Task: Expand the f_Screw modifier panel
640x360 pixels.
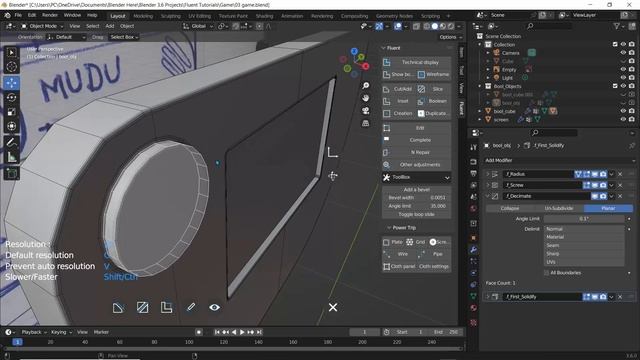Action: (487, 185)
